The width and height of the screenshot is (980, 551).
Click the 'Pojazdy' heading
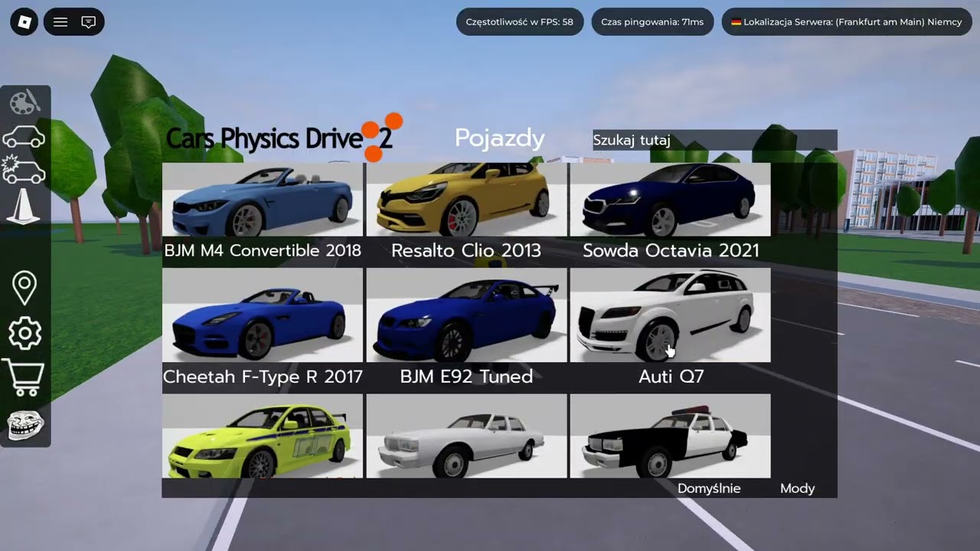(x=500, y=139)
